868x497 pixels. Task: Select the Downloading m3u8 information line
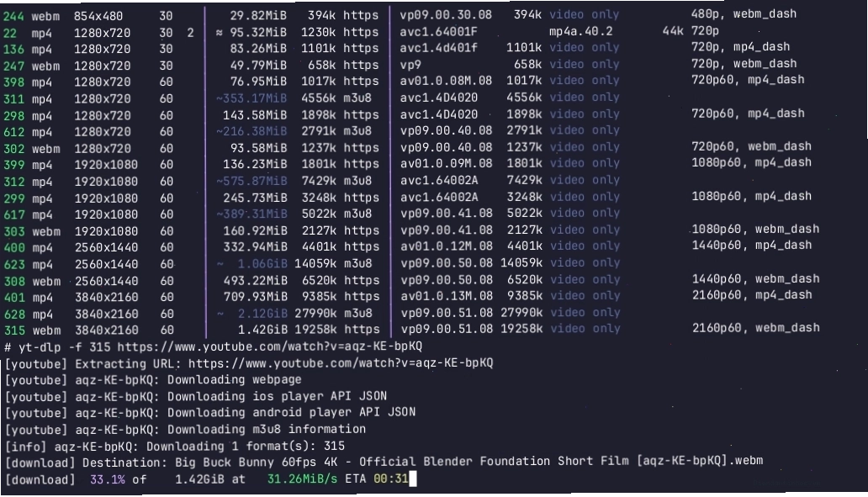pyautogui.click(x=185, y=430)
